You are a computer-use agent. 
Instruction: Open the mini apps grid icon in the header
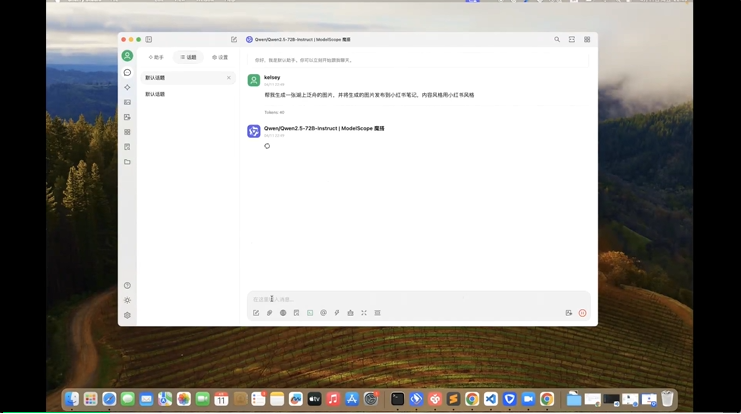pos(587,39)
